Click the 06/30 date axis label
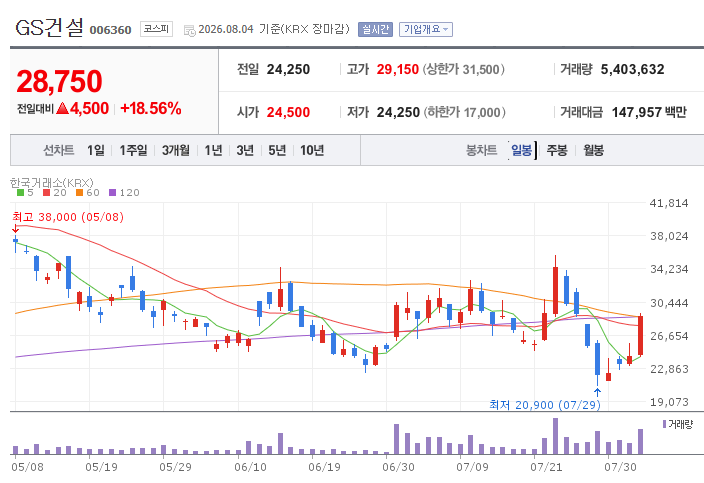 tap(398, 467)
